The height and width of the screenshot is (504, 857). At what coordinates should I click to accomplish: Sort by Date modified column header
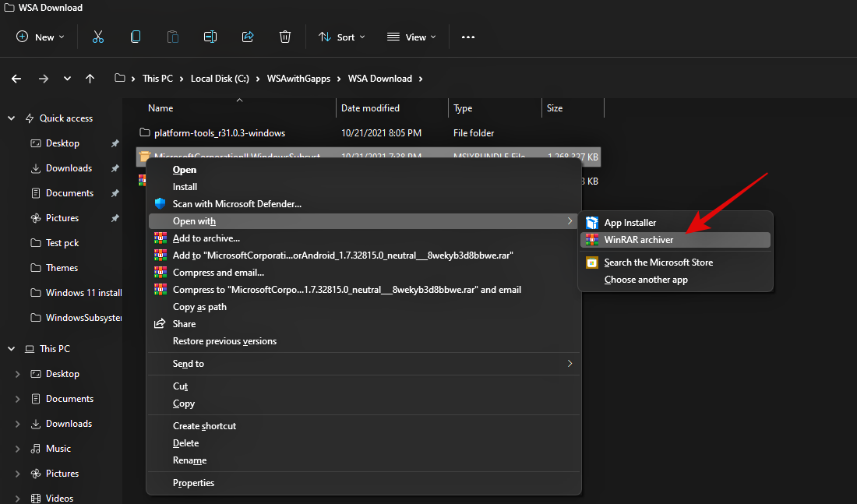point(370,108)
